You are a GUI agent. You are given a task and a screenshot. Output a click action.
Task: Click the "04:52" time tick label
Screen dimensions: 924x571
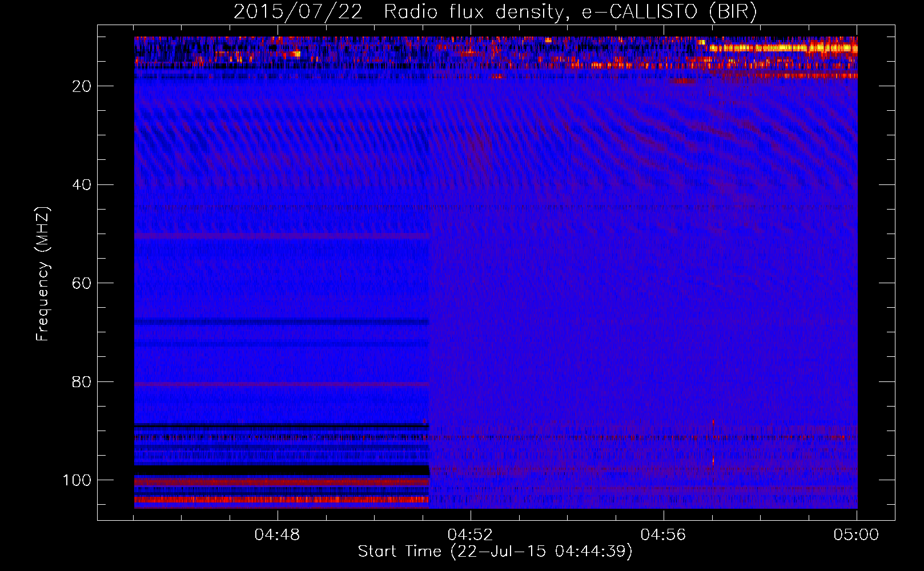tap(470, 535)
